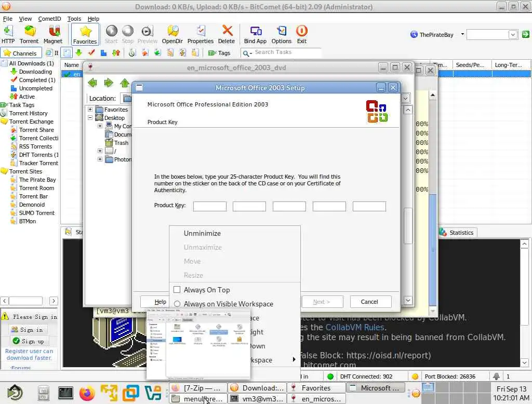The height and width of the screenshot is (404, 532).
Task: Click the green up arrow in file browser
Action: [125, 83]
